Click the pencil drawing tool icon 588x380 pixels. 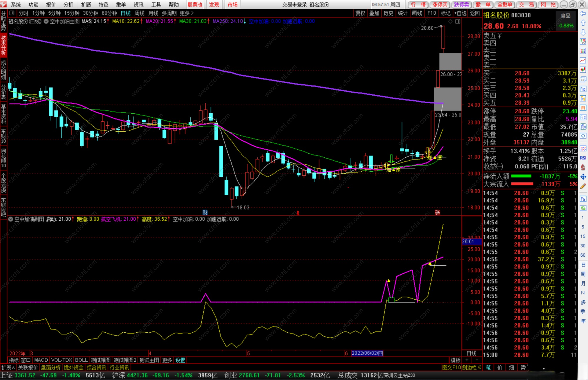[583, 186]
